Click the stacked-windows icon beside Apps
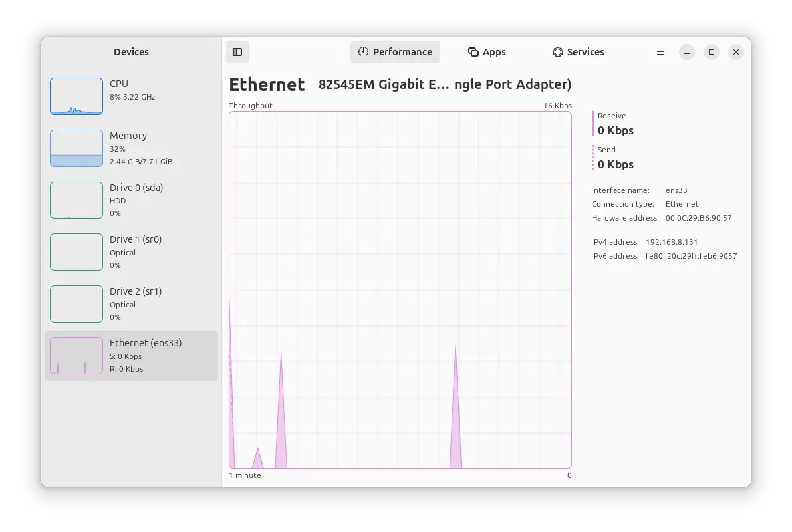This screenshot has width=792, height=532. tap(472, 51)
